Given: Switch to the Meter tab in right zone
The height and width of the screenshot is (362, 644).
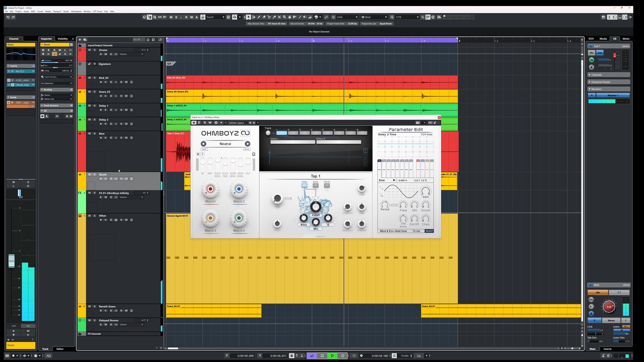Looking at the screenshot, I should click(x=626, y=39).
